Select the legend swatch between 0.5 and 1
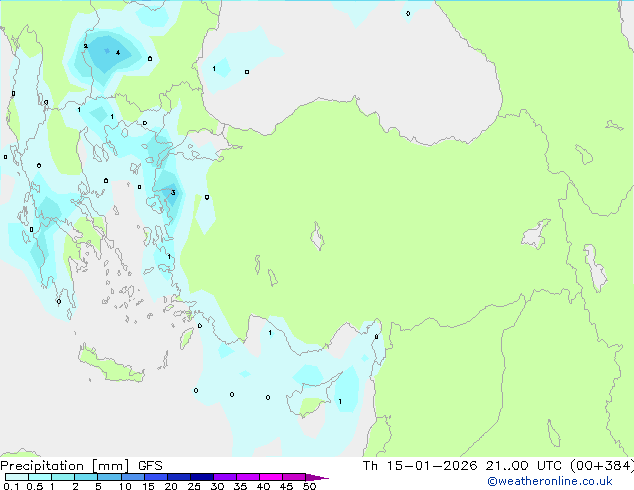This screenshot has height=490, width=634. click(x=40, y=477)
